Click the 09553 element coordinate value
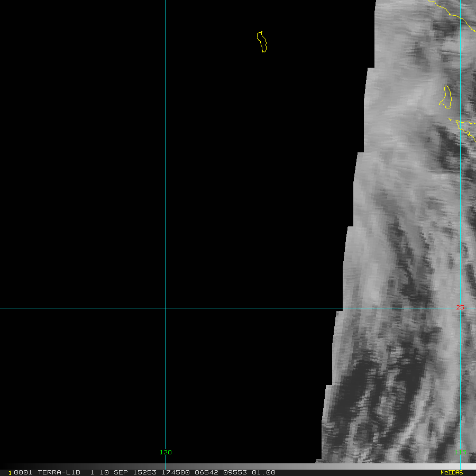Image resolution: width=476 pixels, height=476 pixels. click(235, 472)
